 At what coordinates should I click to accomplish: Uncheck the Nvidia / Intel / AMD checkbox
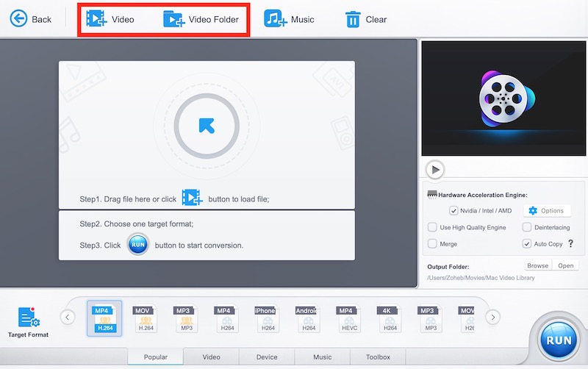coord(453,211)
